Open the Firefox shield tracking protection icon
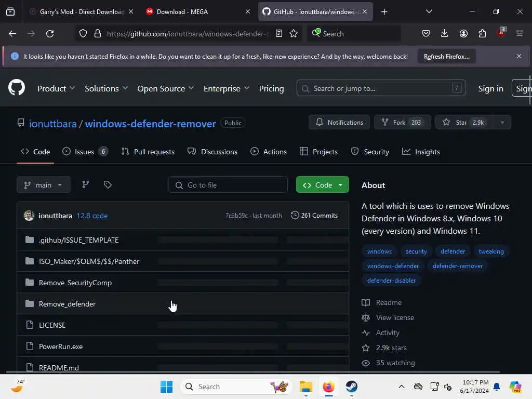This screenshot has height=399, width=532. click(x=83, y=34)
